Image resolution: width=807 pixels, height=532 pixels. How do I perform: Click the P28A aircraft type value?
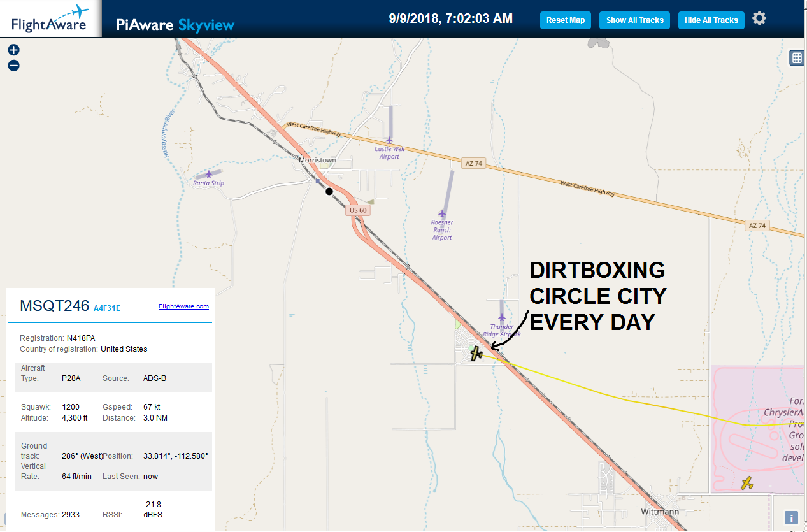[71, 378]
